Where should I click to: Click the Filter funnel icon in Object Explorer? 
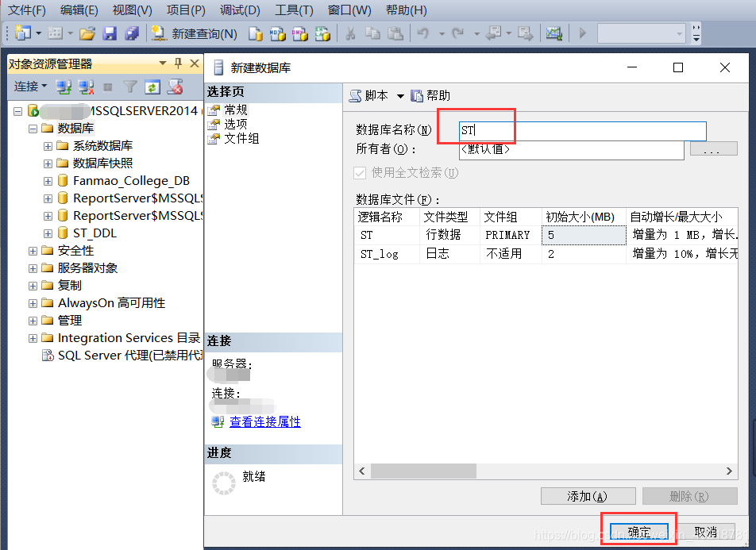(130, 87)
